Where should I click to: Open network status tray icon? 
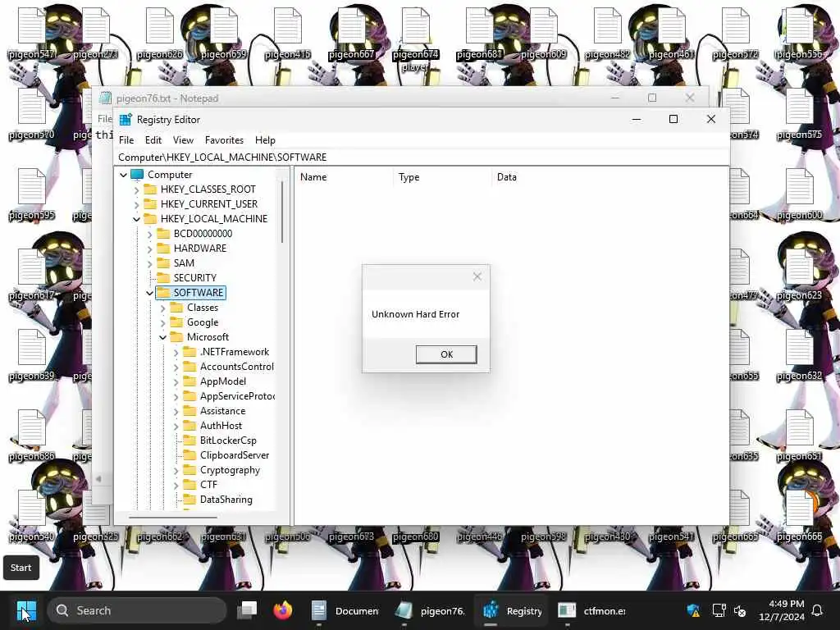(719, 610)
